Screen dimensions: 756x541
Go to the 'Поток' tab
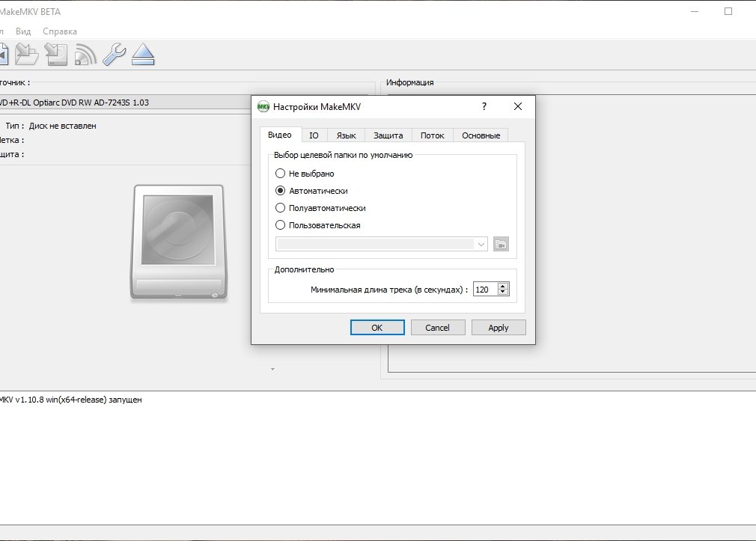[433, 135]
